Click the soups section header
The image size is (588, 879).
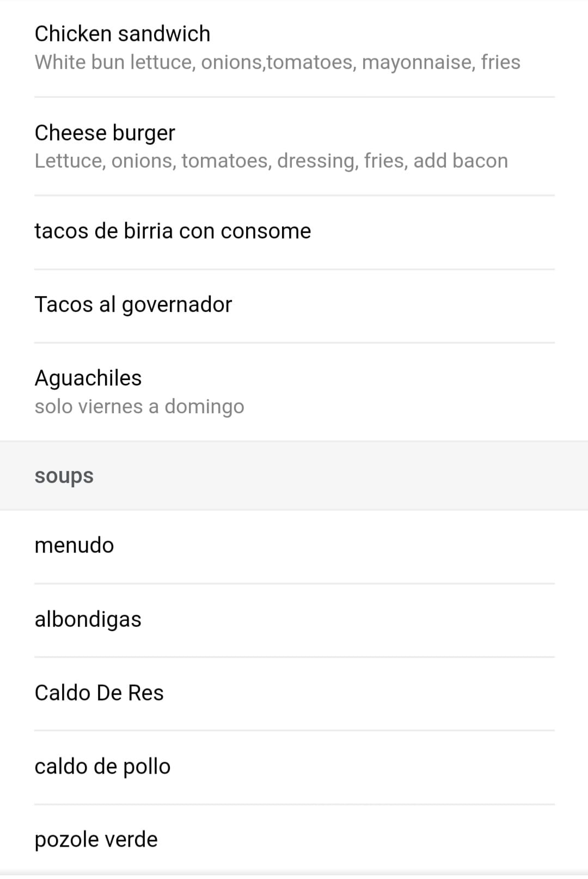point(64,476)
